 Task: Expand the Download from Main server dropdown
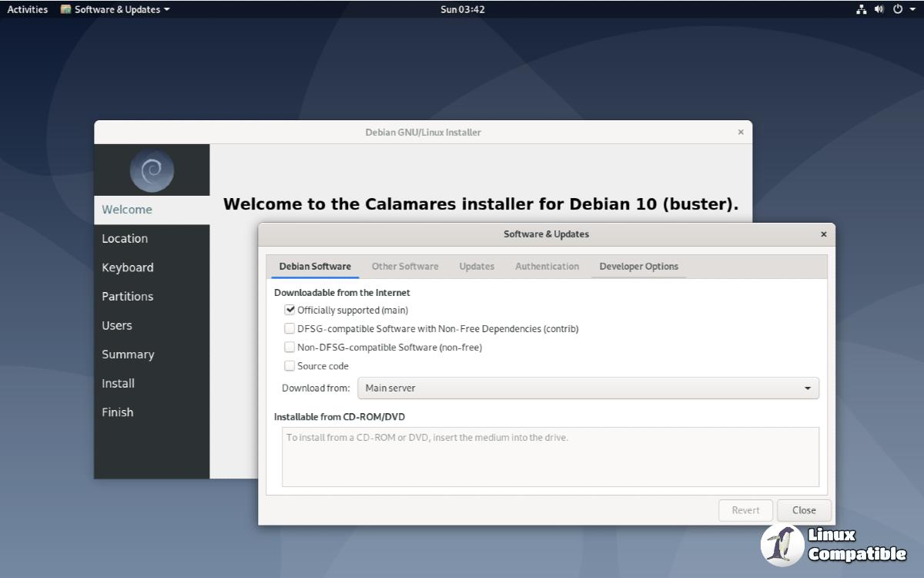point(588,388)
